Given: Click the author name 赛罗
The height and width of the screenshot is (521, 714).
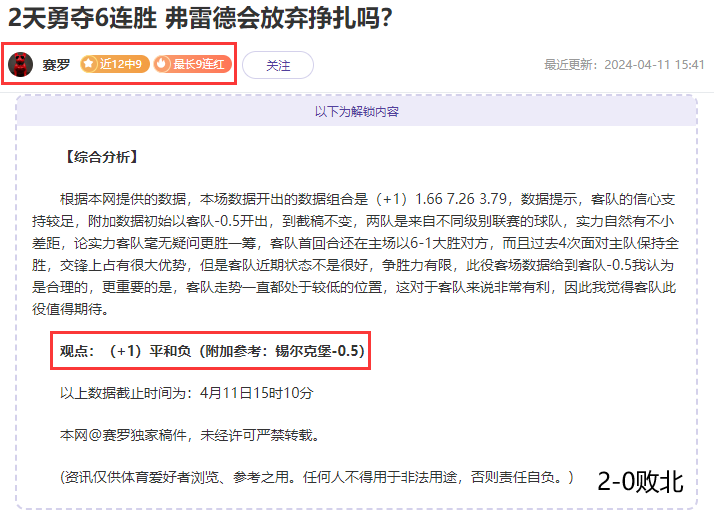Looking at the screenshot, I should point(56,65).
